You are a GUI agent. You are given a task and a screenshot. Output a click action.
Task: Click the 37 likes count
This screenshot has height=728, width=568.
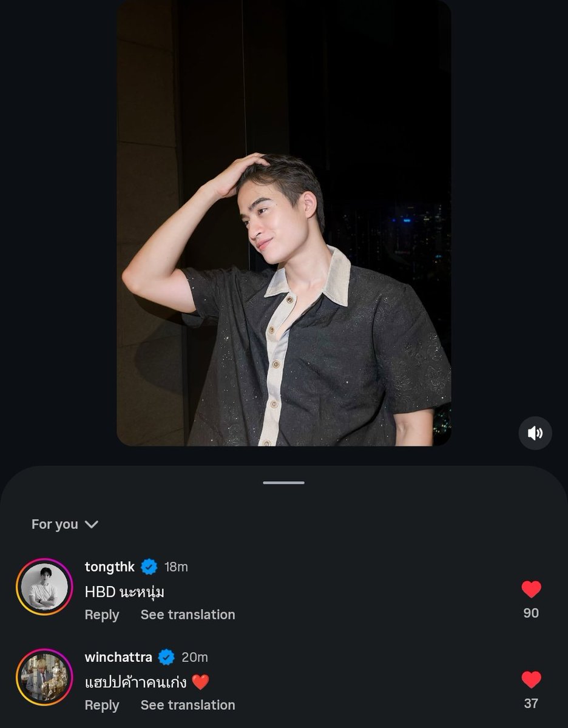tap(531, 704)
